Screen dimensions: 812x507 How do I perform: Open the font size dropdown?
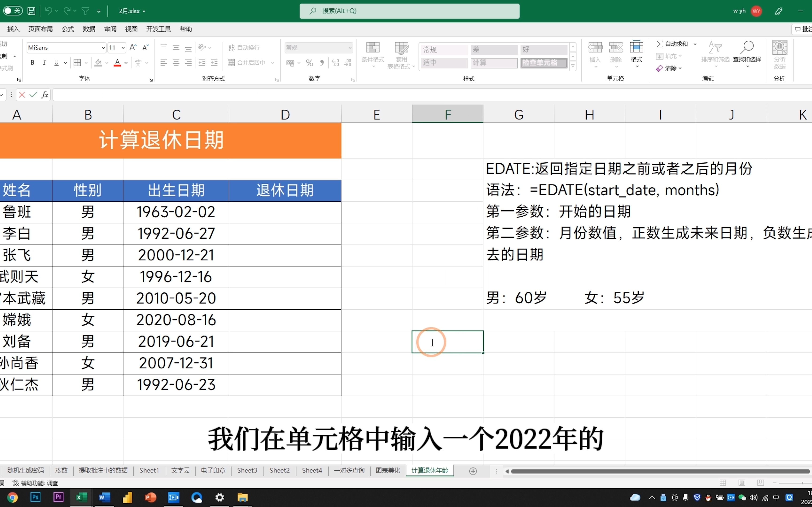pyautogui.click(x=123, y=48)
